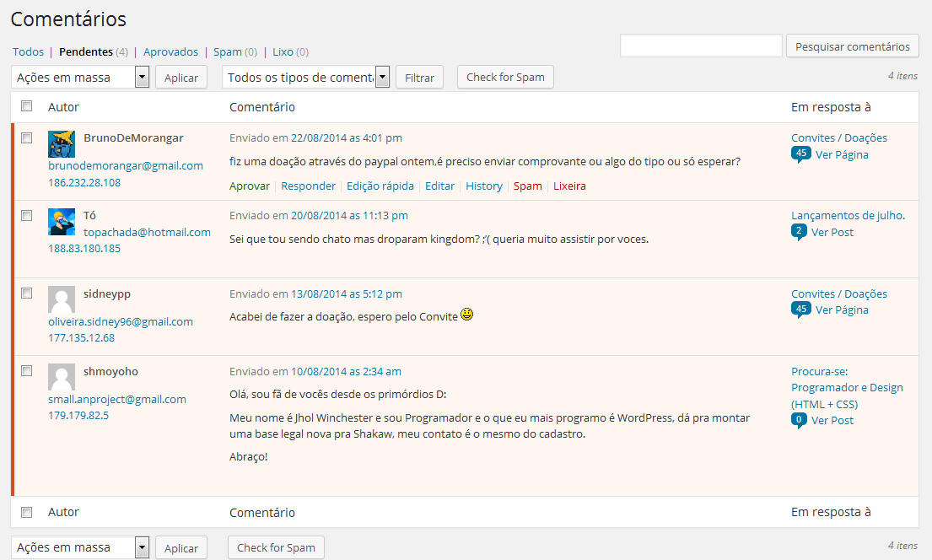Click the smiley emoticon in sidneypp's comment
Viewport: 932px width, 560px height.
pyautogui.click(x=467, y=314)
